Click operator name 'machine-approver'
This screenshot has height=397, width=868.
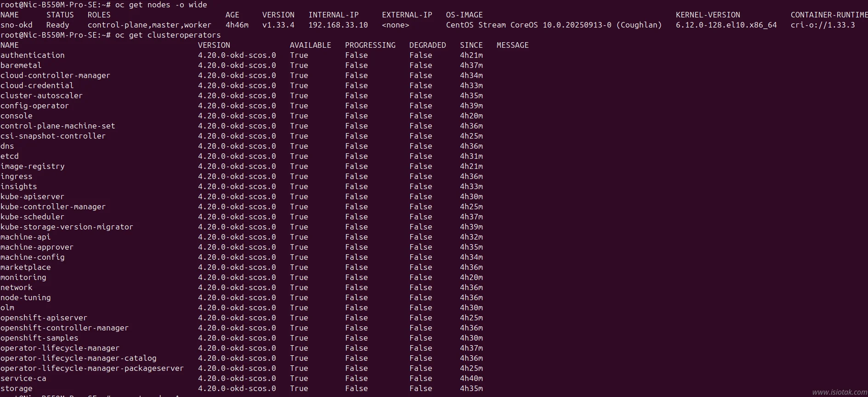pos(37,247)
